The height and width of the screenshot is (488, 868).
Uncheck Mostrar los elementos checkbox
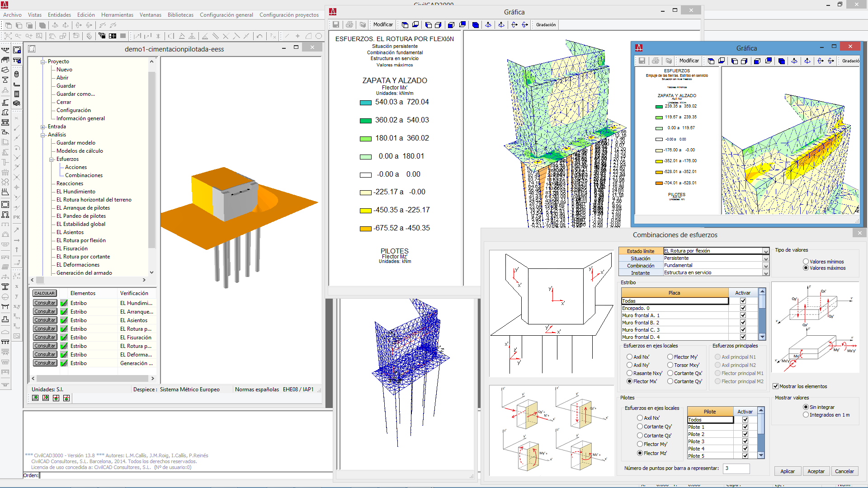776,386
